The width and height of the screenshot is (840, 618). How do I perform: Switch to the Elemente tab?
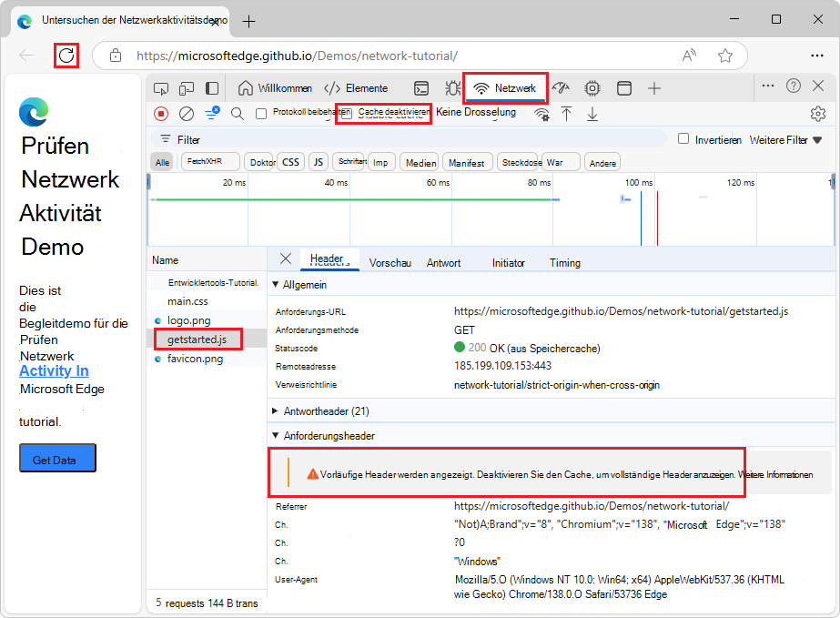(356, 88)
